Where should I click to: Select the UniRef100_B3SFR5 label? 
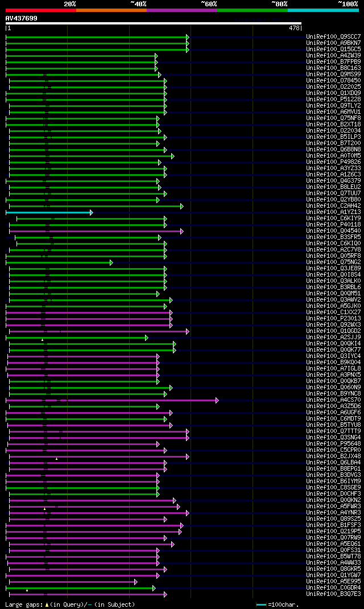(333, 237)
